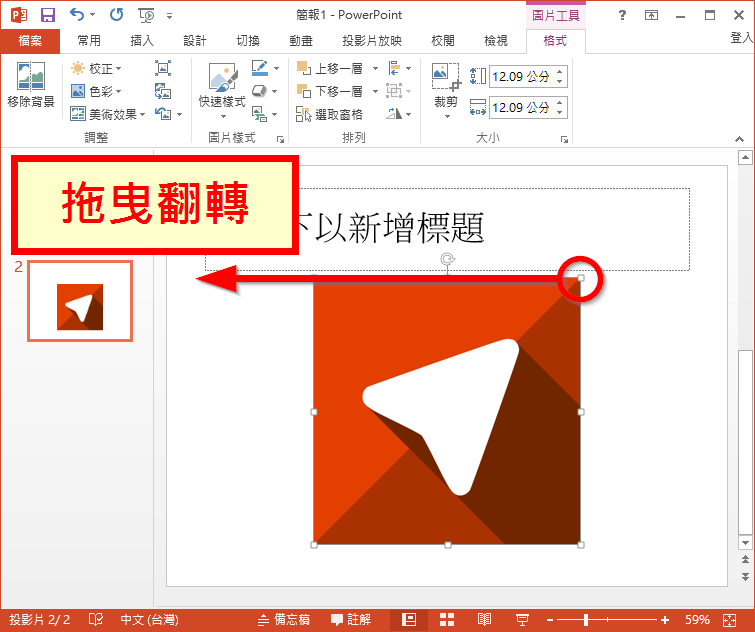The width and height of the screenshot is (755, 632).
Task: Toggle 註解 comments pane
Action: coord(351,619)
